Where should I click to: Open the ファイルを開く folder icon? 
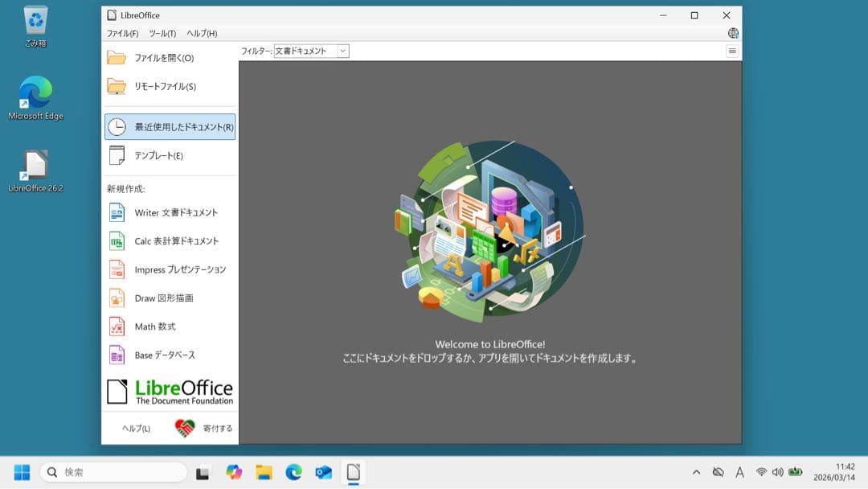(x=117, y=58)
